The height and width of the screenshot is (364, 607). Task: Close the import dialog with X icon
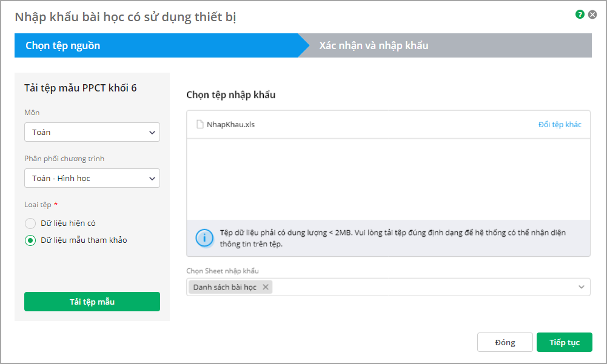[592, 15]
